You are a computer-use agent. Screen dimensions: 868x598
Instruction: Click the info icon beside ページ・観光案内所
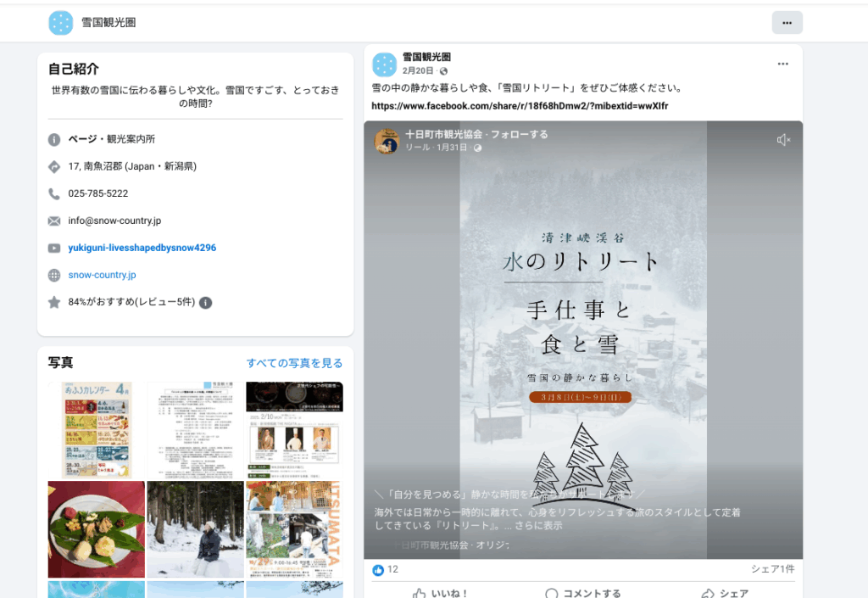click(54, 139)
